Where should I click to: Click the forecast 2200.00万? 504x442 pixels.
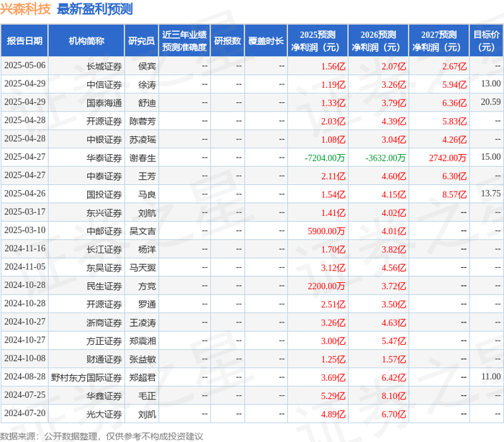click(327, 286)
